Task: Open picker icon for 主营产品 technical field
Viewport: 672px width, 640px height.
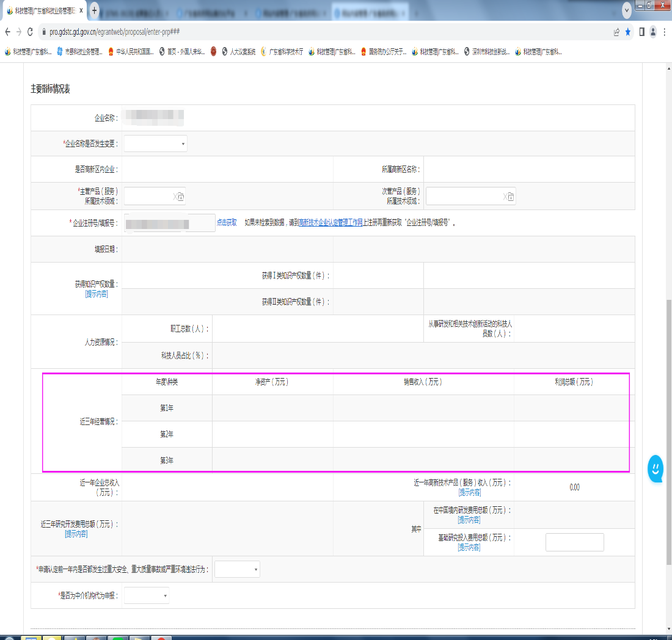Action: point(181,197)
